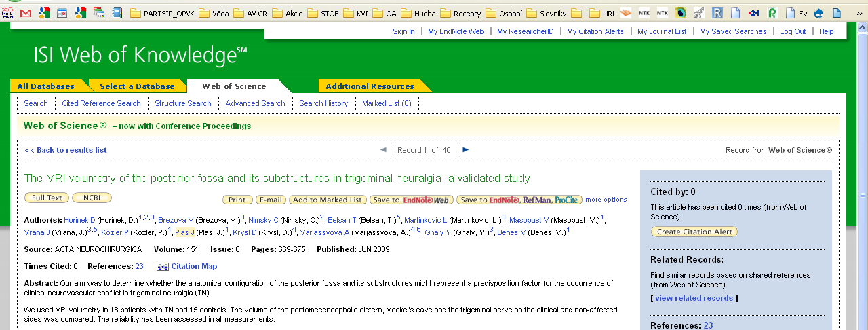The width and height of the screenshot is (868, 330).
Task: Open the Slovníky bookmark folder
Action: pos(546,13)
